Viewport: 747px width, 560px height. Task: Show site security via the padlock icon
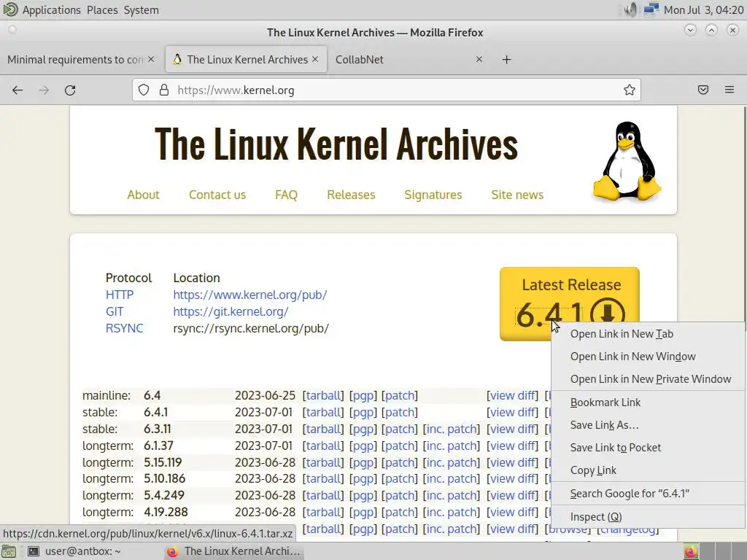164,90
